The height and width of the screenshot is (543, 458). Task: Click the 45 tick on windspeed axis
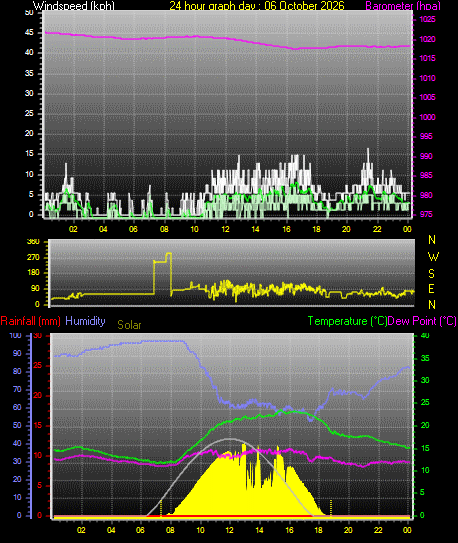pyautogui.click(x=29, y=33)
